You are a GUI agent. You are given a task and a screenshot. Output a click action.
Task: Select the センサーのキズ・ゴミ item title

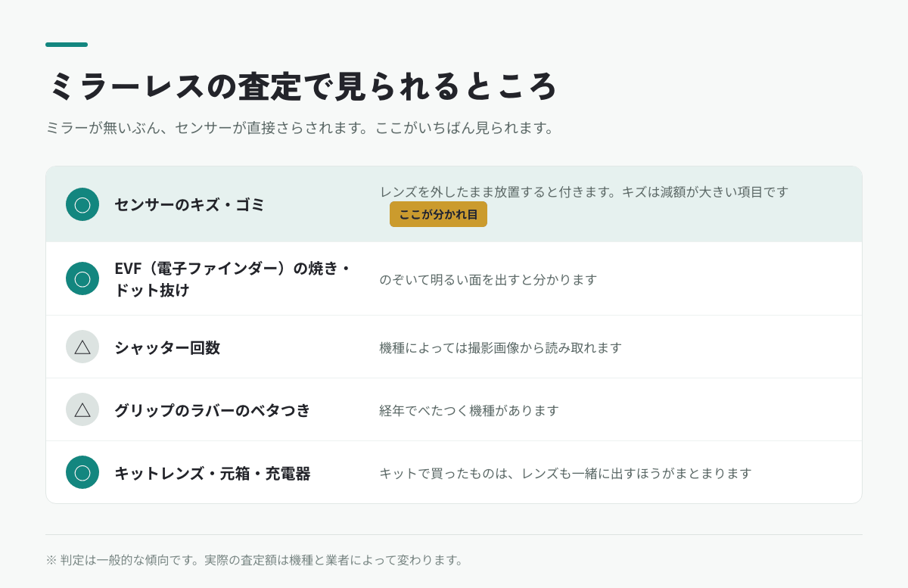point(190,204)
